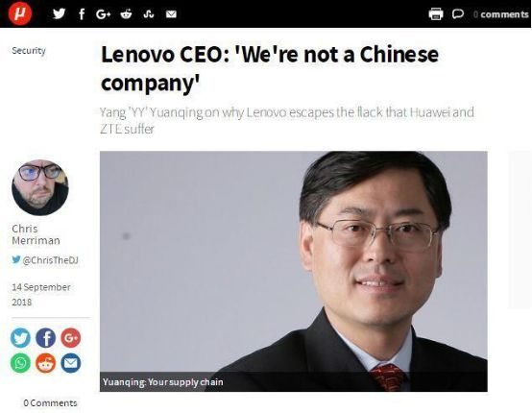Share with round Google Plus sidebar button
The image size is (532, 413).
click(x=71, y=338)
